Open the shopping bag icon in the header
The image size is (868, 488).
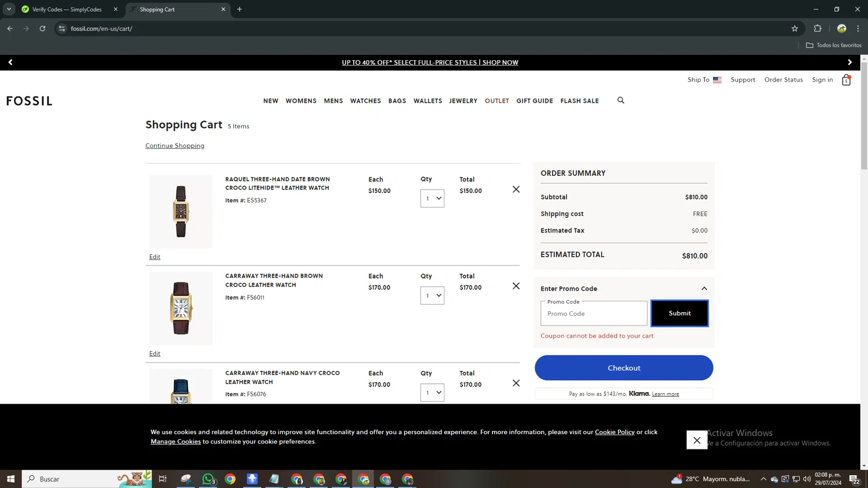coord(846,80)
